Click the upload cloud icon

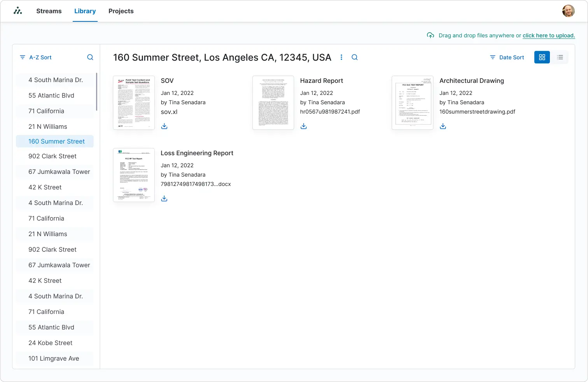pos(430,35)
